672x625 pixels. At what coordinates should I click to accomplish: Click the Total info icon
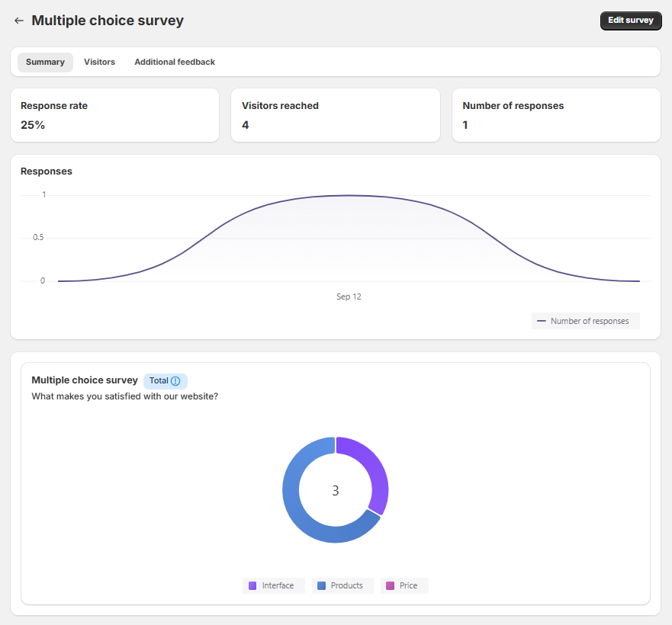pos(175,381)
